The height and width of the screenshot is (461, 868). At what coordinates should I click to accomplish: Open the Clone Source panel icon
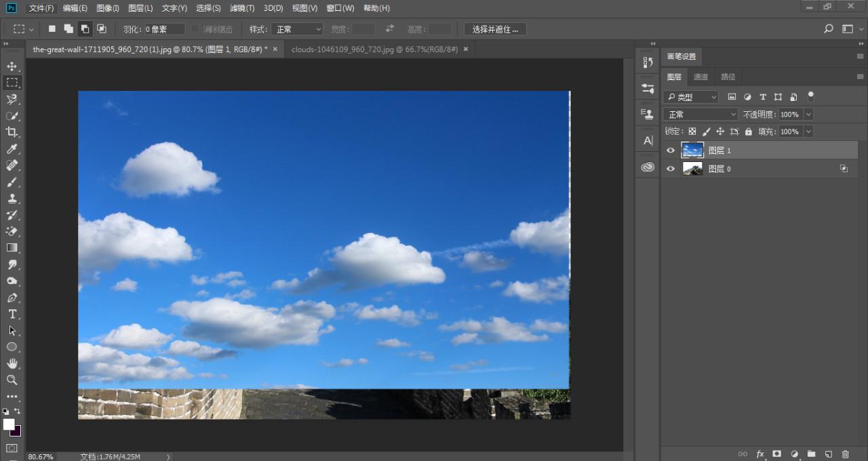(x=648, y=115)
